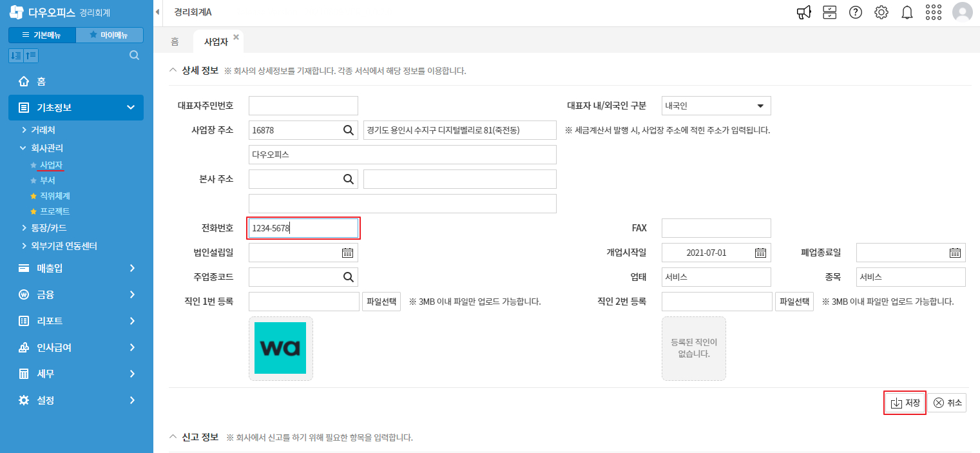The height and width of the screenshot is (453, 980).
Task: Open the calendar picker for 법인설립일
Action: click(x=347, y=252)
